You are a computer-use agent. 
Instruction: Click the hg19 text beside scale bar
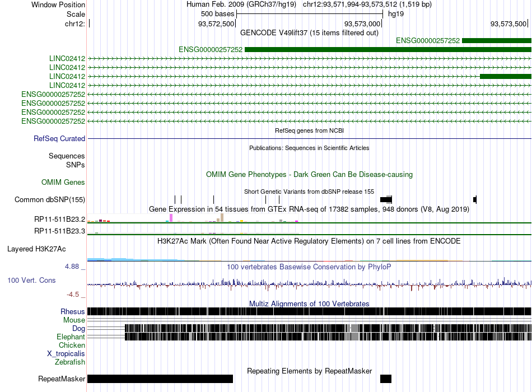(395, 14)
